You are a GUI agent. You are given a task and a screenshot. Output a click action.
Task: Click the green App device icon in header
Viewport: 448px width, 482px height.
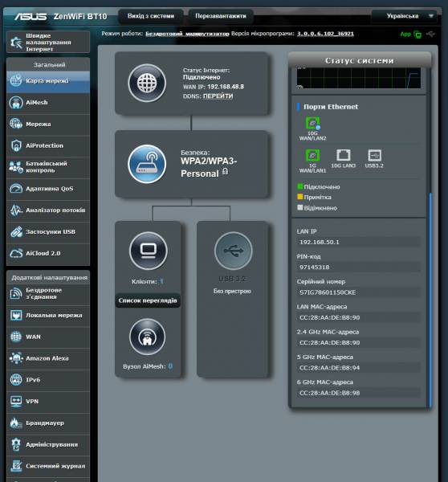[x=417, y=35]
